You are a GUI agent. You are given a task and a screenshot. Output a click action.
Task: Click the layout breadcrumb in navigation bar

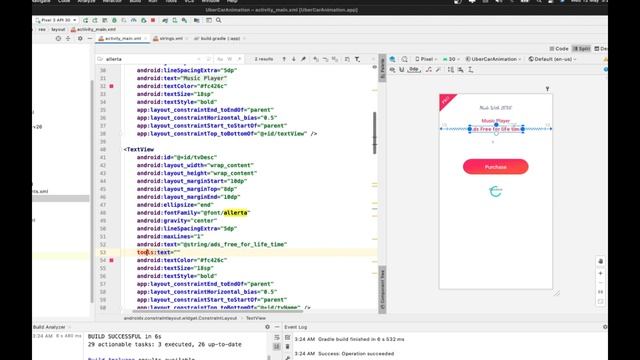tap(58, 29)
